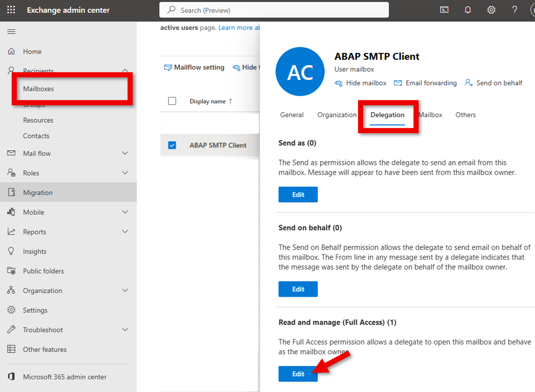Screen dimensions: 535x392
Task: Expand the Reports chevron
Action: (x=125, y=231)
